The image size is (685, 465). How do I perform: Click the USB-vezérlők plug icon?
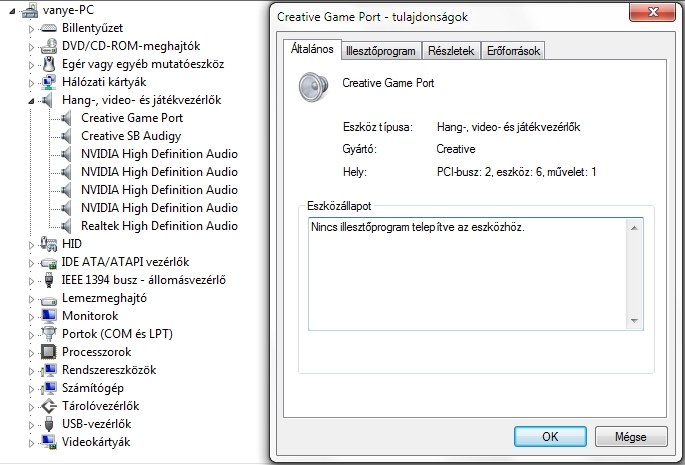pos(49,423)
